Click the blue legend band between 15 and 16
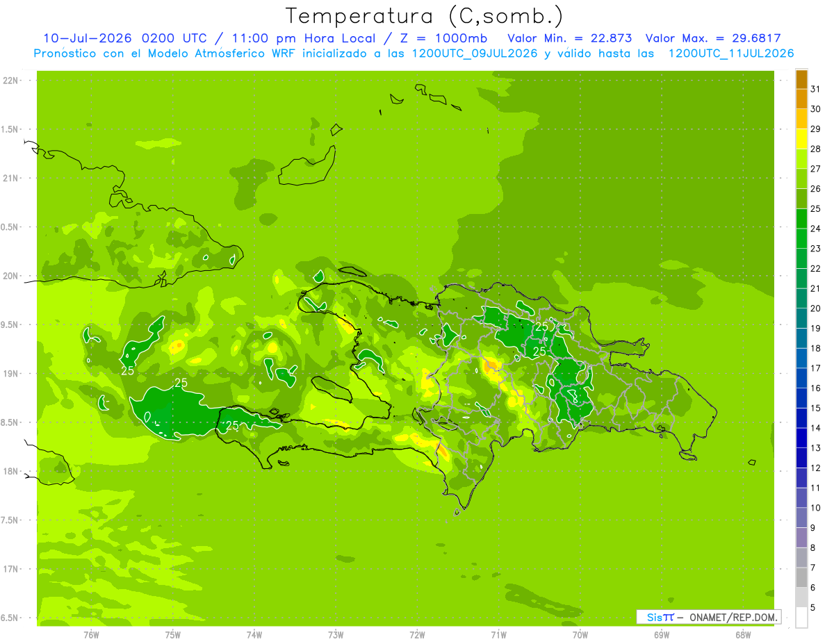 pyautogui.click(x=801, y=398)
